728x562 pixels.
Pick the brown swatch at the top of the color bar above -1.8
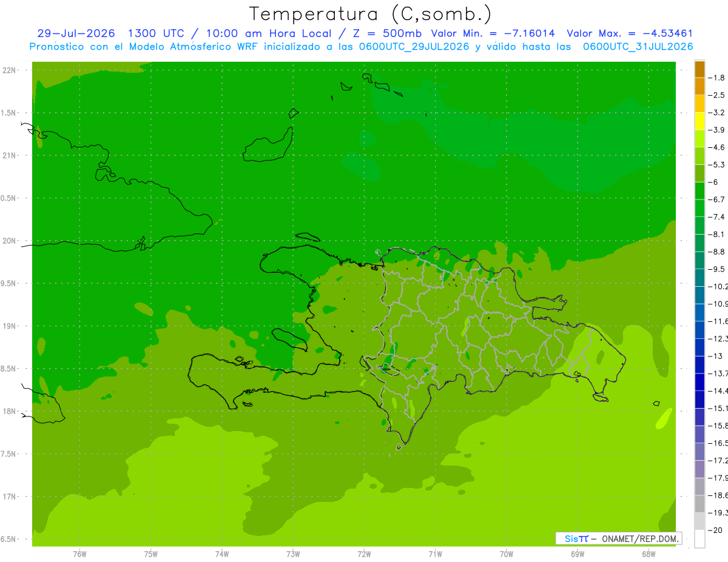pyautogui.click(x=699, y=69)
